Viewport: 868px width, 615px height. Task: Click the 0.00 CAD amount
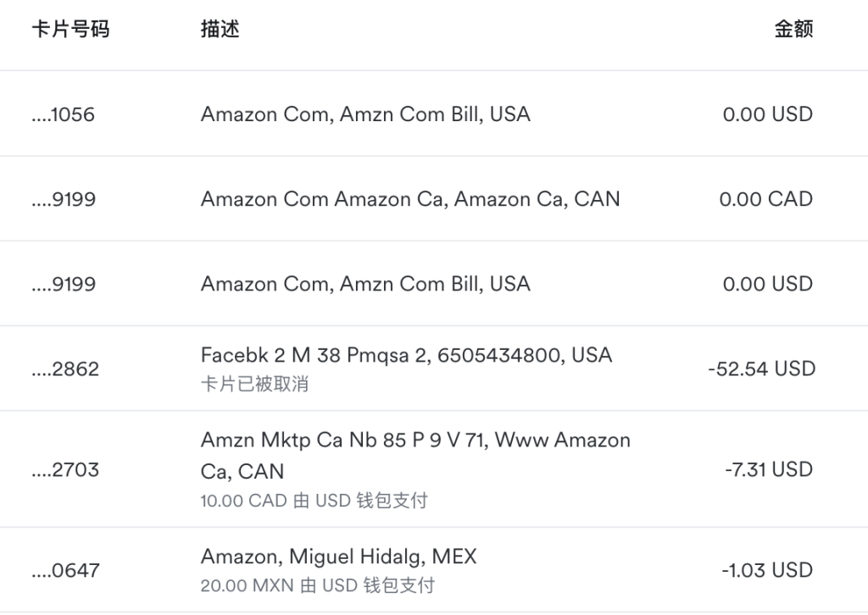(x=765, y=199)
